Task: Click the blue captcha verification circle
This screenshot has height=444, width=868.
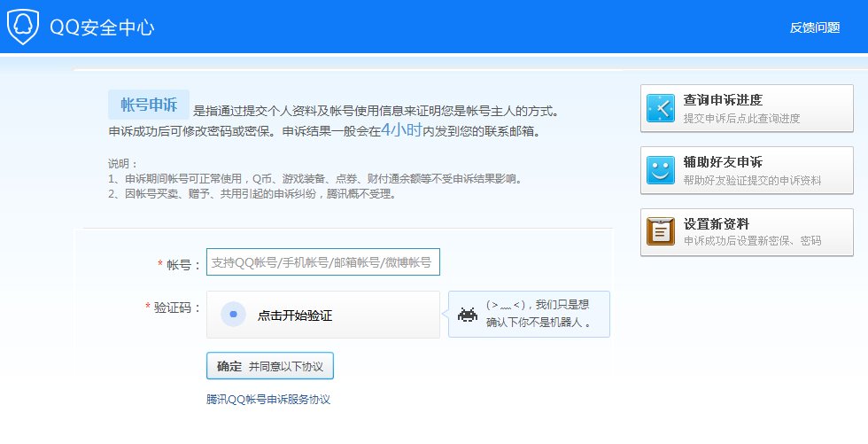Action: (233, 315)
